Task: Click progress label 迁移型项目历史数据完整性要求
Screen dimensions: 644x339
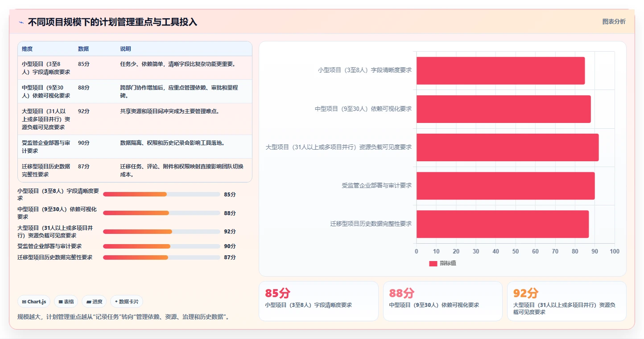Action: (x=55, y=257)
